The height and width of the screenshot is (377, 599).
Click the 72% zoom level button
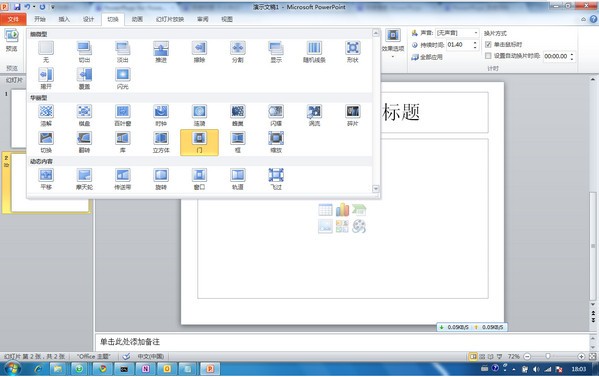[513, 356]
